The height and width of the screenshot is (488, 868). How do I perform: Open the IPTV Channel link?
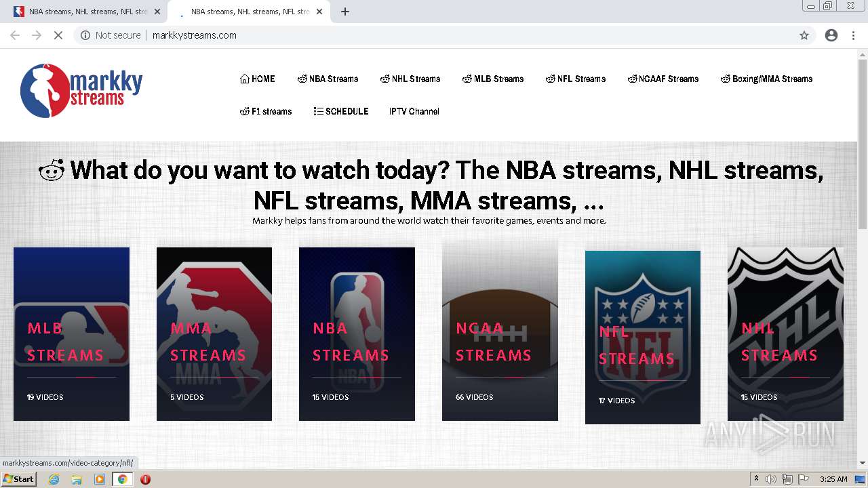[x=414, y=111]
